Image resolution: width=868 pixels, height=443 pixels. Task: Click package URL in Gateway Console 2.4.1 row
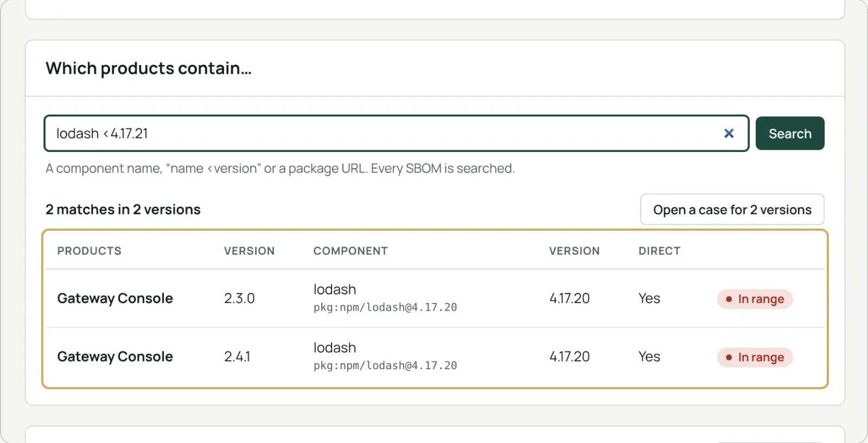click(x=385, y=365)
